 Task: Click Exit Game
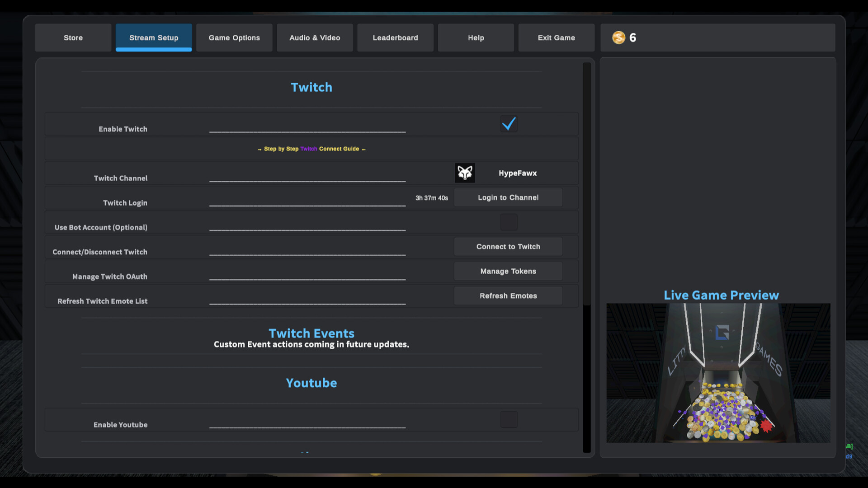coord(556,38)
